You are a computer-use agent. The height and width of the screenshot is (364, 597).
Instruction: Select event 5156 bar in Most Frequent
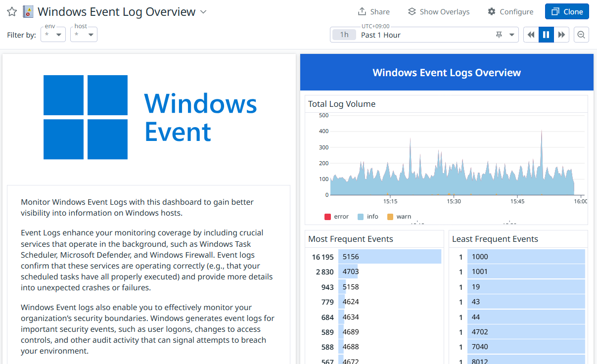coord(389,257)
